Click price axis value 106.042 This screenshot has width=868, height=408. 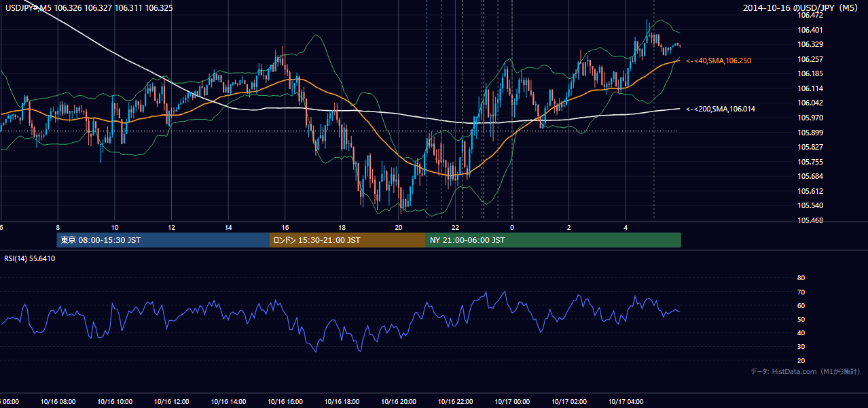(810, 103)
